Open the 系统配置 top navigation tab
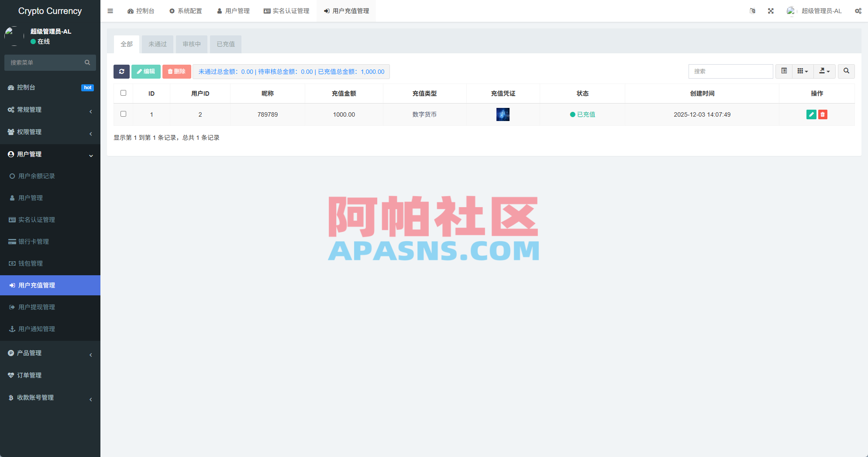Screen dimensions: 868x457 186,11
